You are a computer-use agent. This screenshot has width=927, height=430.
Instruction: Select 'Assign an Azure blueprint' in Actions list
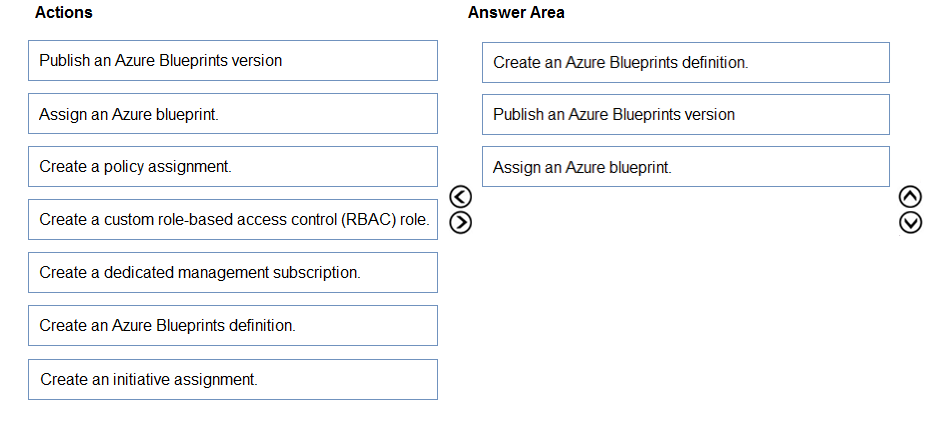click(232, 114)
